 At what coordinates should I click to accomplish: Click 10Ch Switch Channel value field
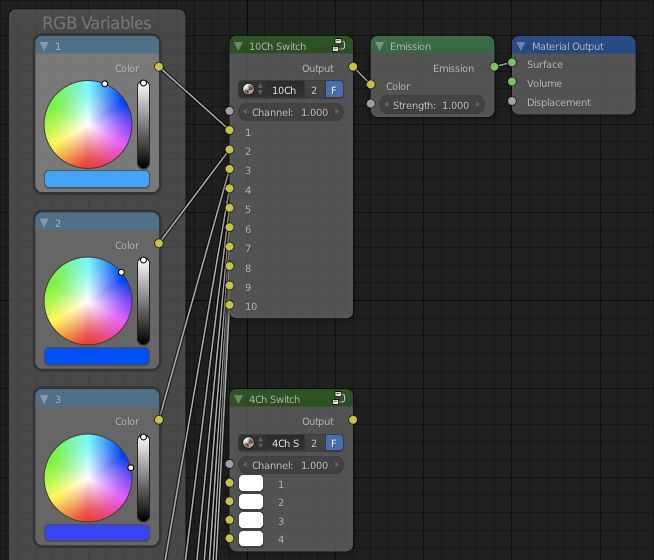pyautogui.click(x=291, y=112)
